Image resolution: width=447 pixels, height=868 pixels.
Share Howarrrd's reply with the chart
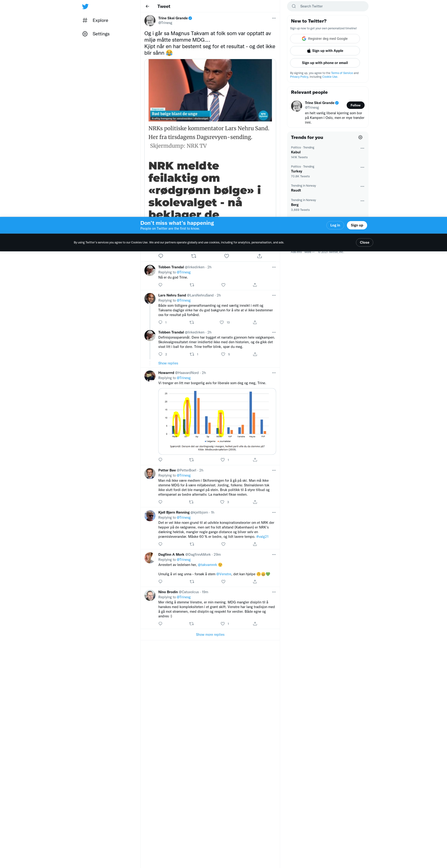pyautogui.click(x=255, y=460)
